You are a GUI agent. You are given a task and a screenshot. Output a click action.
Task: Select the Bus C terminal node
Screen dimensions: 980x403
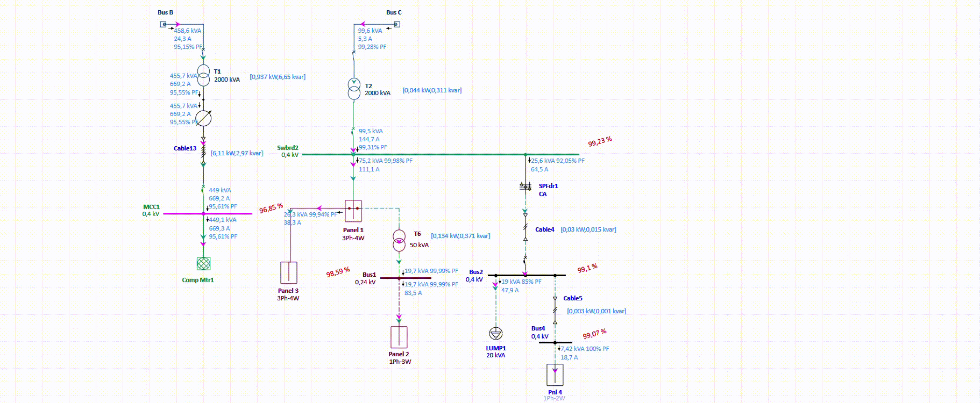tap(396, 24)
